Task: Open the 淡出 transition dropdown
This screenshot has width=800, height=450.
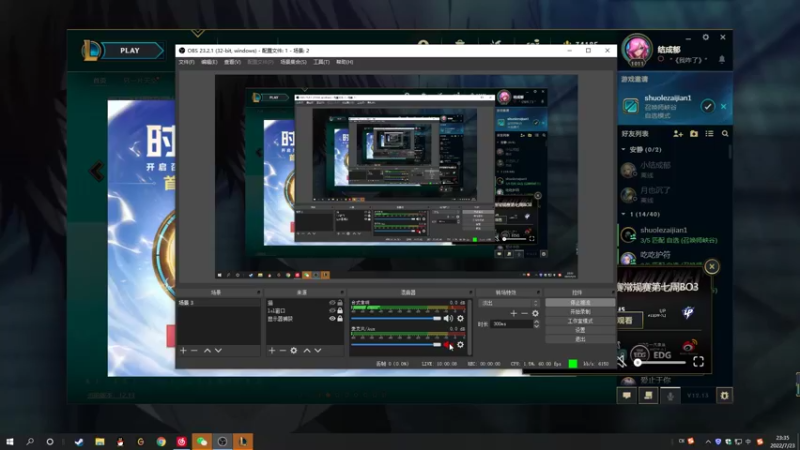Action: coord(509,303)
